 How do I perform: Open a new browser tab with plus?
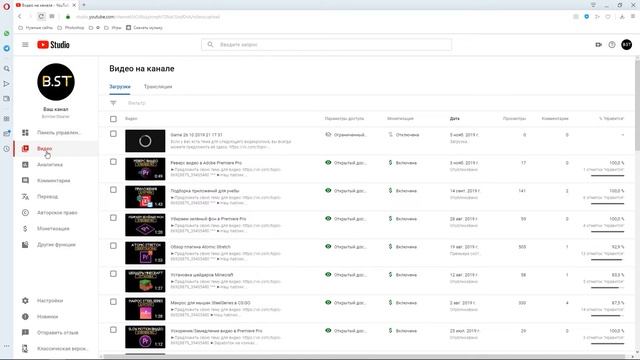(84, 5)
